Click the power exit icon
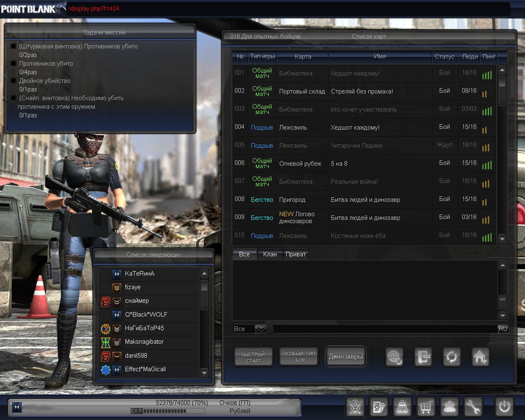The height and width of the screenshot is (420, 525). tap(504, 407)
